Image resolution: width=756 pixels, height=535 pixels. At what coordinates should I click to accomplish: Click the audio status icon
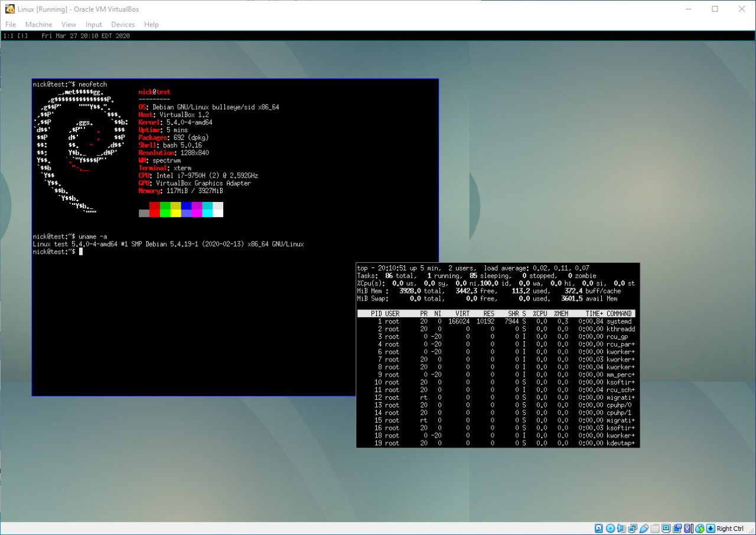pos(621,528)
